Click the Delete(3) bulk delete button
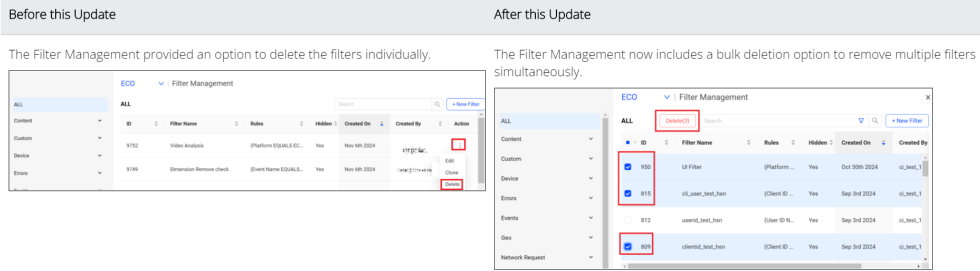Screen dimensions: 980x271 coord(677,121)
